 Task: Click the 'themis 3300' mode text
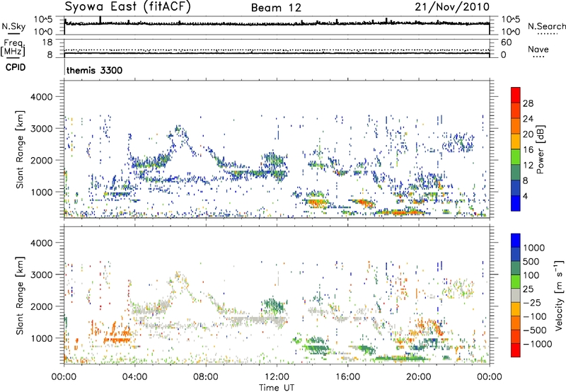(x=95, y=70)
